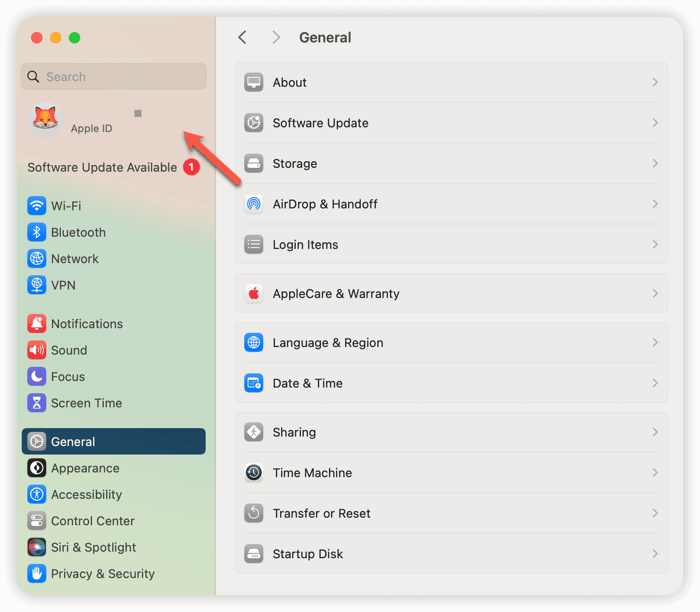
Task: Select Control Center in the sidebar
Action: (114, 521)
